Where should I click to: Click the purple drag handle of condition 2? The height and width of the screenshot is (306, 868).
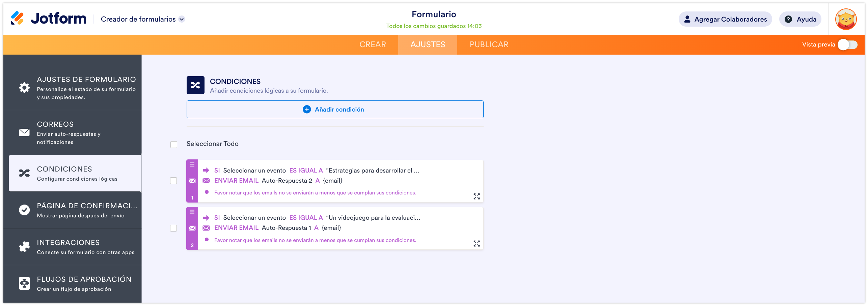(x=192, y=212)
